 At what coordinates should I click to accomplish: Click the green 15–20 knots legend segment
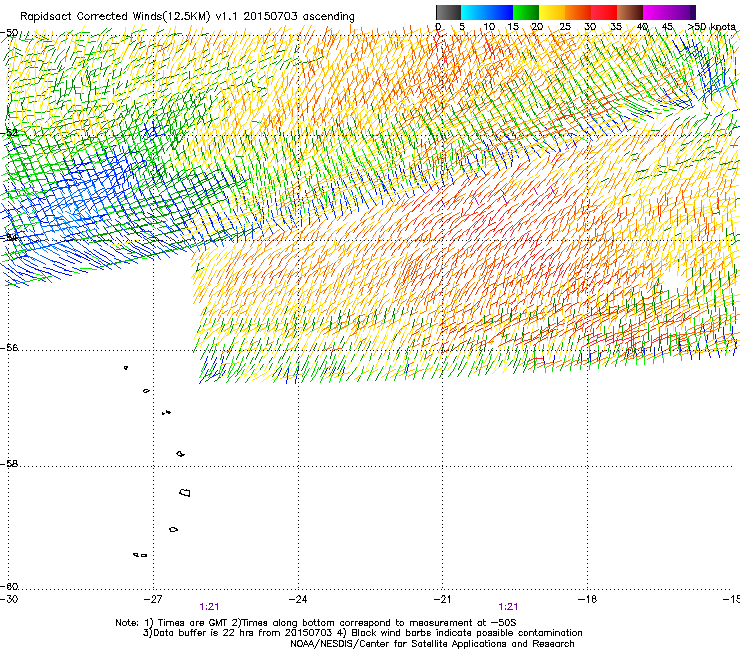click(x=526, y=12)
